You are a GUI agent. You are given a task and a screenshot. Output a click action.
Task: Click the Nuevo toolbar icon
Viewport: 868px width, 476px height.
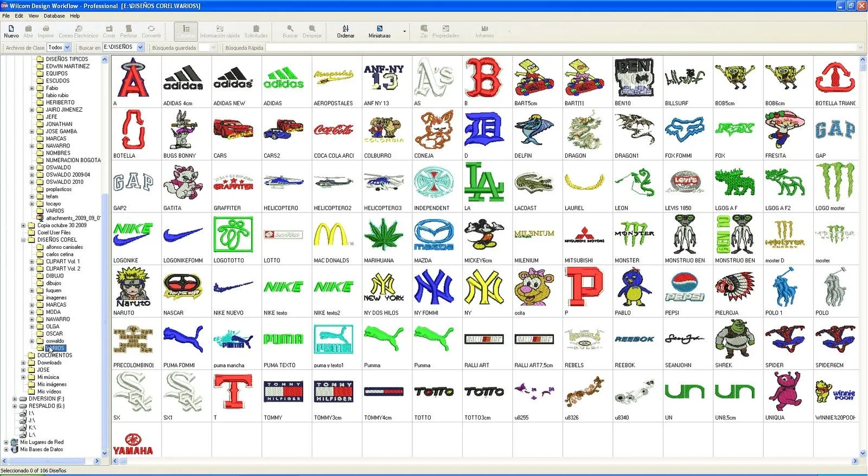tap(11, 31)
